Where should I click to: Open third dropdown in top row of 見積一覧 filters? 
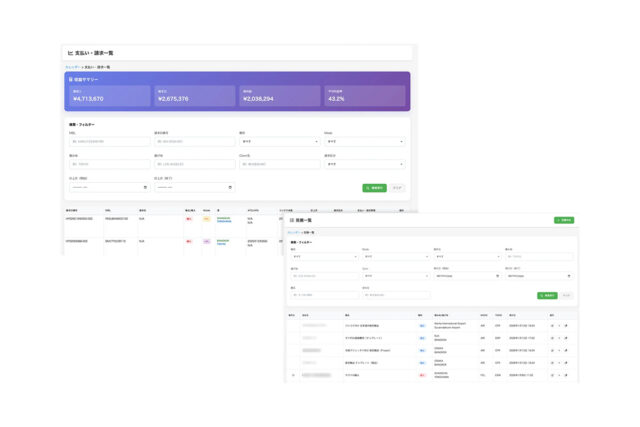click(467, 257)
